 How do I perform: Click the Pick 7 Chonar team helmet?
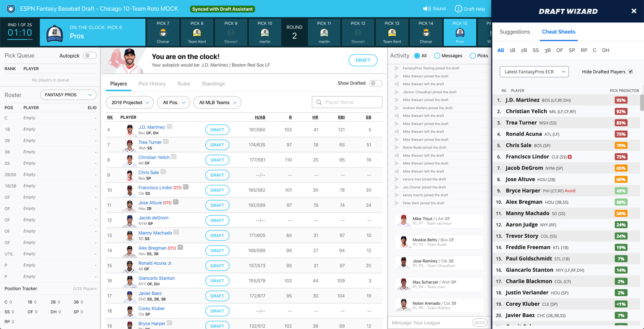(x=163, y=33)
